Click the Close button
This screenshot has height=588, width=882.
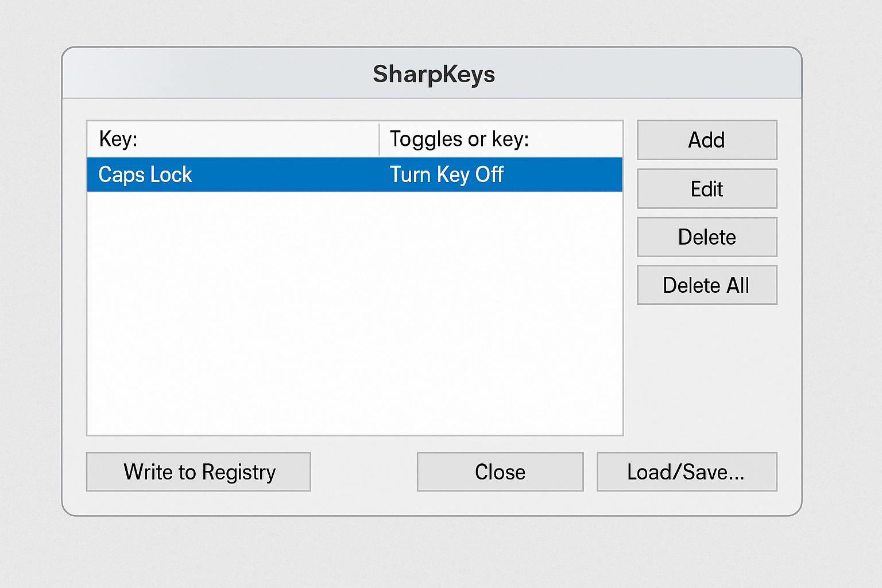[x=500, y=471]
